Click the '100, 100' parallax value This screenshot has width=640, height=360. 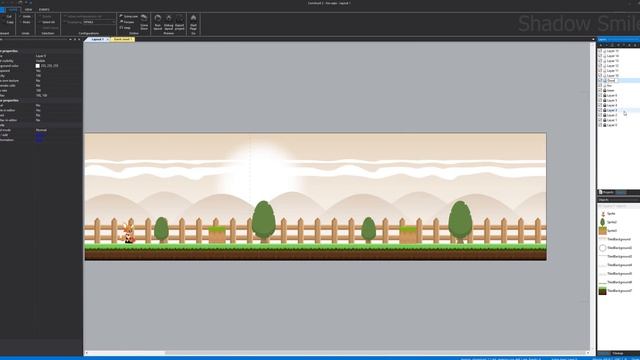[42, 95]
